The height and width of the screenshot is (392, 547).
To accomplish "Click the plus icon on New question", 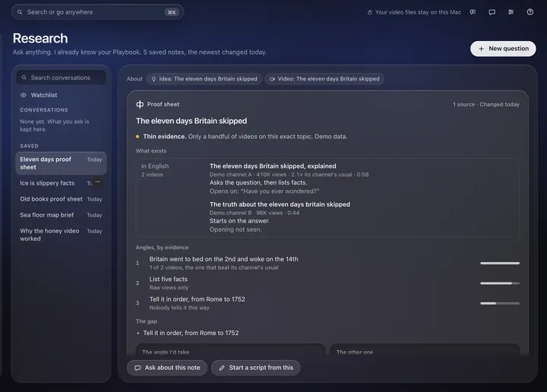I will (x=481, y=49).
